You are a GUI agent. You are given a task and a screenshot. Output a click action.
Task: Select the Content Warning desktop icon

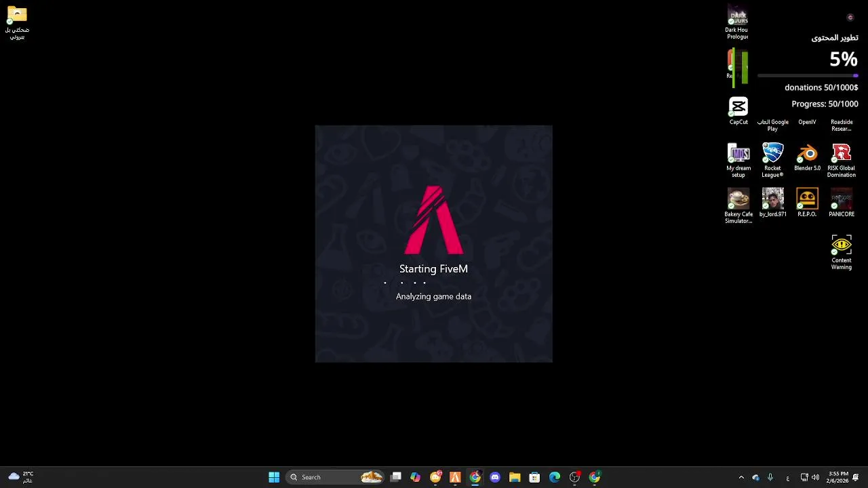point(841,252)
